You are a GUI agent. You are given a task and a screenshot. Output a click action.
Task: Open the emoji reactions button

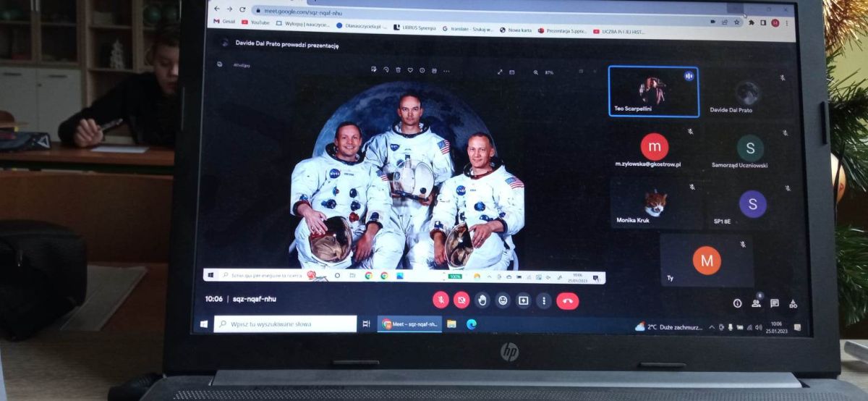click(x=503, y=300)
